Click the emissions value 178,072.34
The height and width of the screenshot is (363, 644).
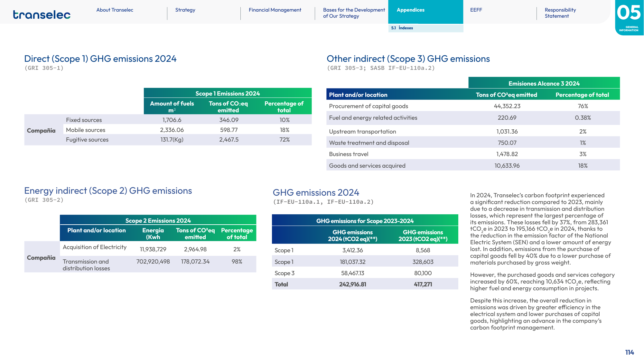(195, 261)
